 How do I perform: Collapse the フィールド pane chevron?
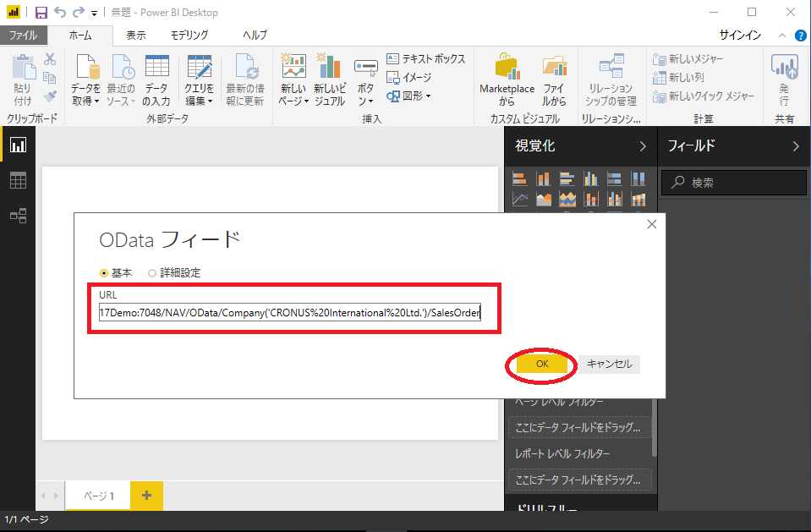(x=796, y=146)
